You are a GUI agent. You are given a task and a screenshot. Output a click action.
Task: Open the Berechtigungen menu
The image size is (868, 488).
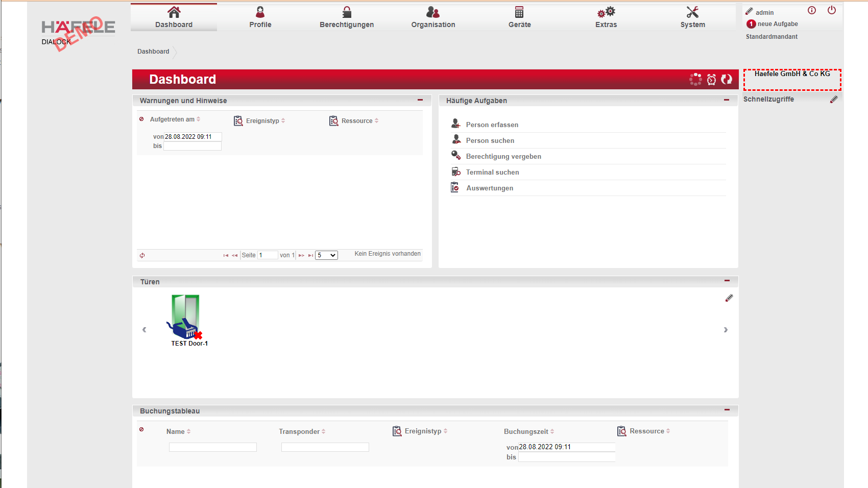click(347, 17)
